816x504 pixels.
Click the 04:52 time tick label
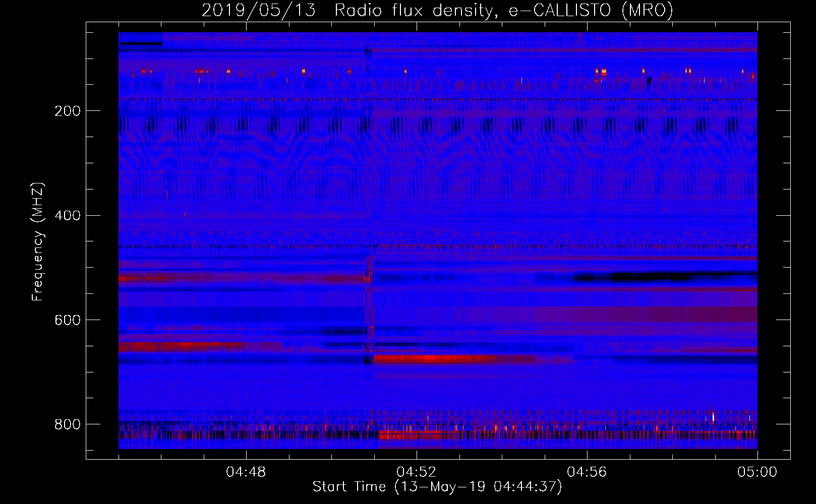(x=417, y=472)
